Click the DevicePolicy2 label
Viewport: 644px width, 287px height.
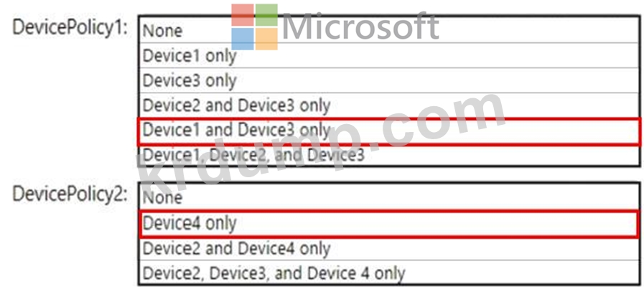(70, 194)
